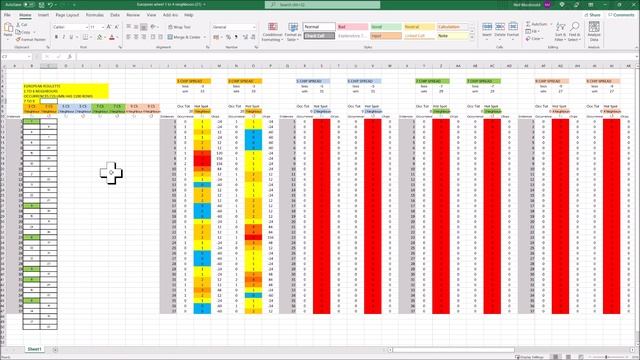Click the Copy icon
640x360 pixels.
[x=18, y=32]
